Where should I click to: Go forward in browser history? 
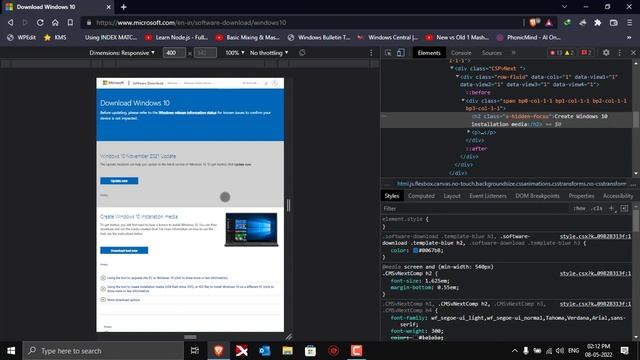25,23
